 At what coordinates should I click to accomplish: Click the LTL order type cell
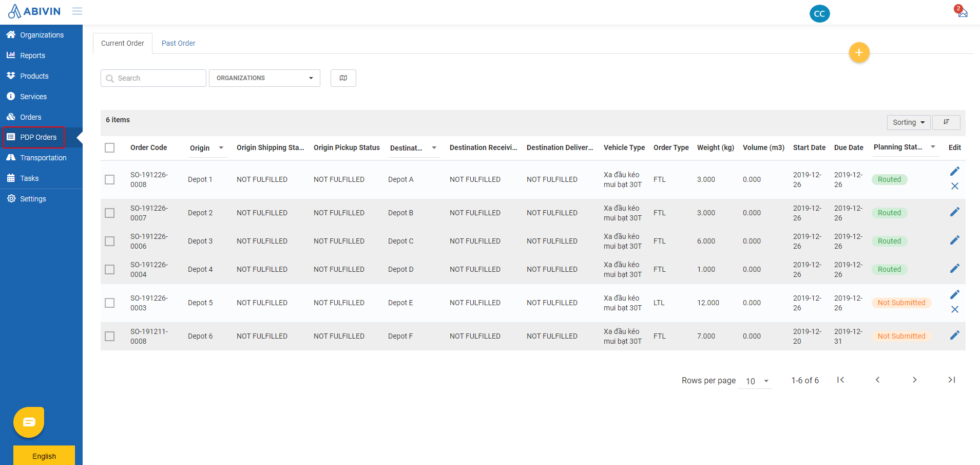(659, 303)
